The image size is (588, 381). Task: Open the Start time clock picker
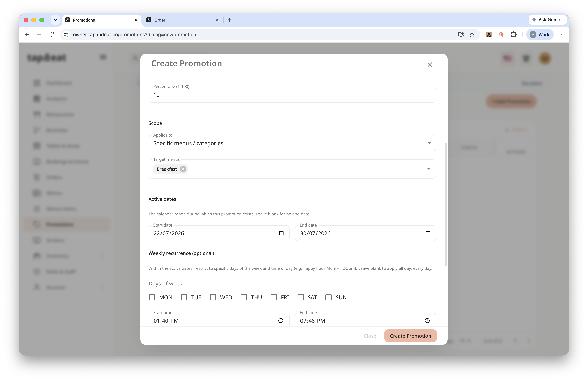pyautogui.click(x=281, y=321)
